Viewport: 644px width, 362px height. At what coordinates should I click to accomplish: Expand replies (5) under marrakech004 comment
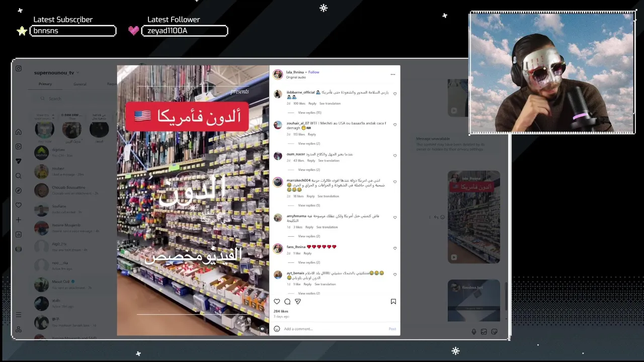click(x=309, y=205)
